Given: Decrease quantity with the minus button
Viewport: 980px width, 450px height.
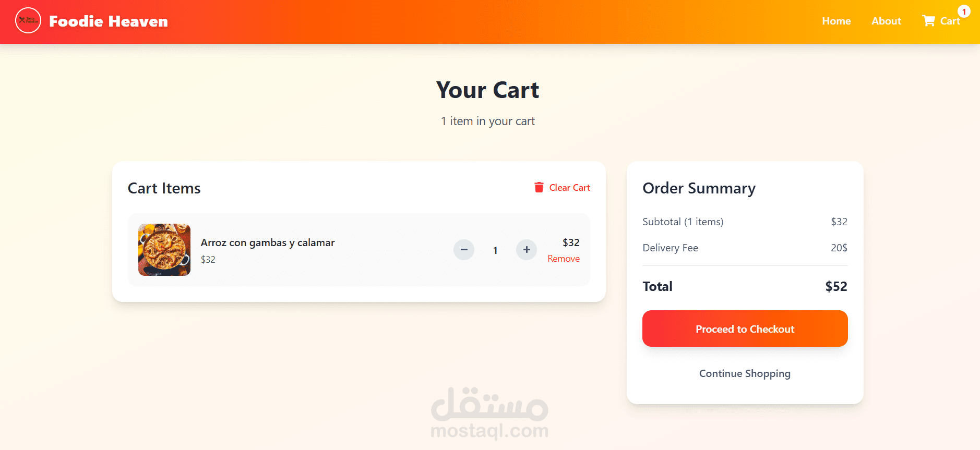Looking at the screenshot, I should coord(463,250).
